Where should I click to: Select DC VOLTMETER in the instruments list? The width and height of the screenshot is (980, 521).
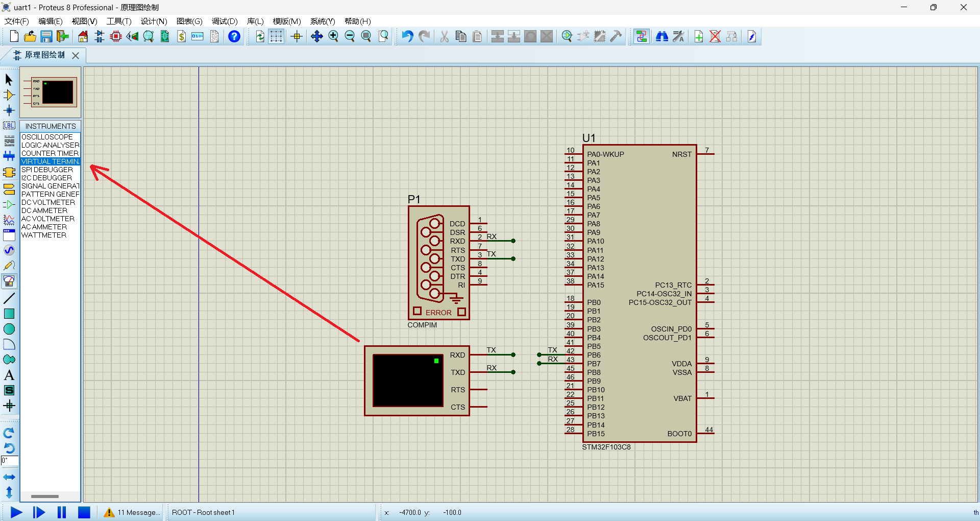(50, 202)
